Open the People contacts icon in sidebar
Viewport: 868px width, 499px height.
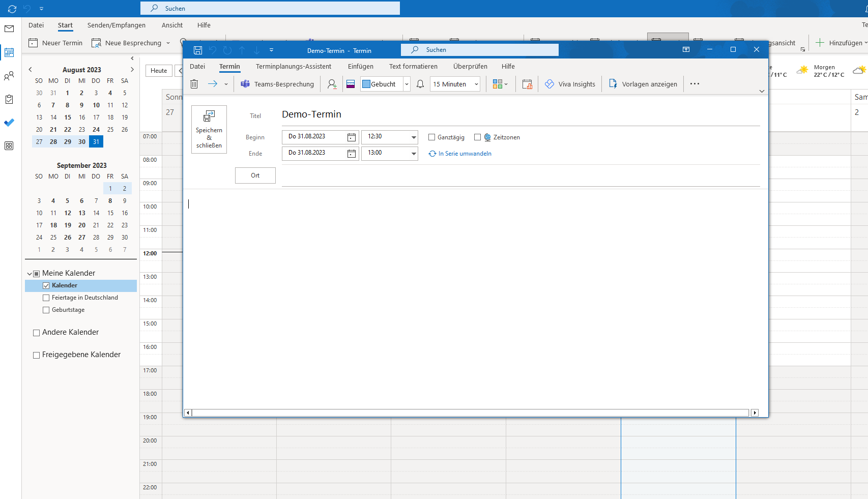click(x=9, y=76)
